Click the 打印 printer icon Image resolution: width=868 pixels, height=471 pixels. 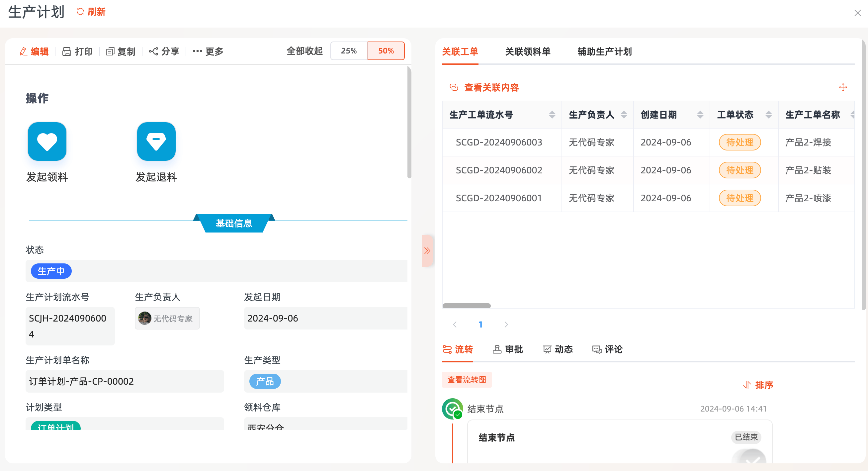point(67,51)
